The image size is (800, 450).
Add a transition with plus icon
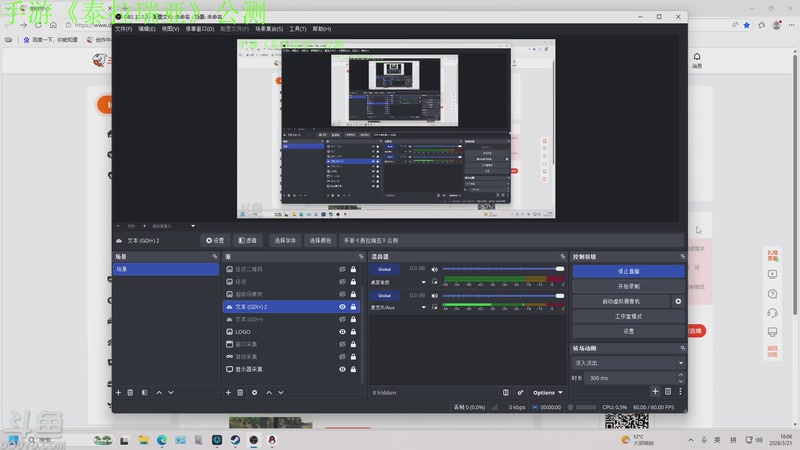(x=655, y=391)
